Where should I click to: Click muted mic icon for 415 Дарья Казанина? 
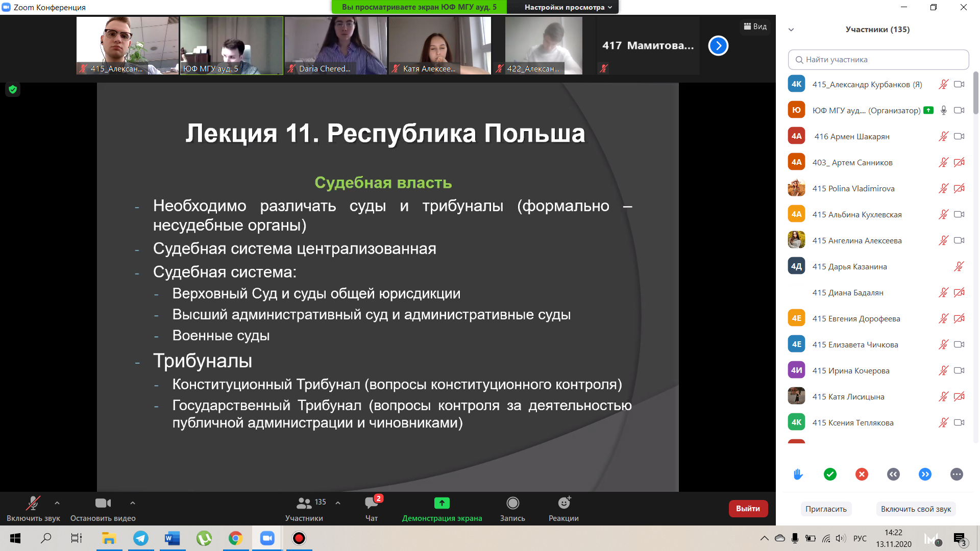[959, 267]
